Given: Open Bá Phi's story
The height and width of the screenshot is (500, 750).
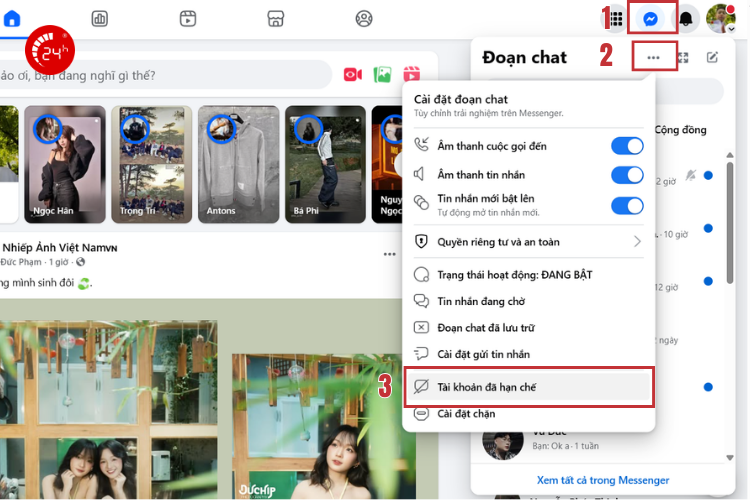Looking at the screenshot, I should point(325,164).
